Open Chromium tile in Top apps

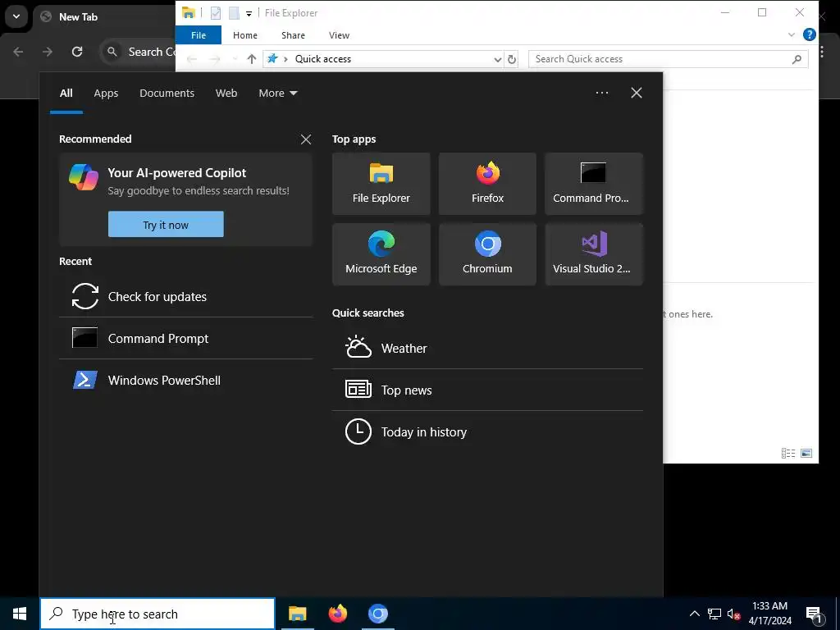[x=487, y=254]
